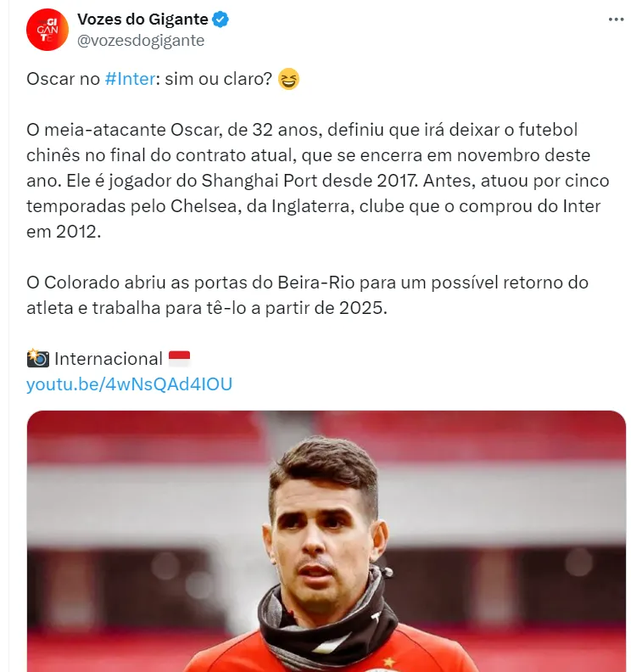Click the red and white flag emoji

(180, 358)
